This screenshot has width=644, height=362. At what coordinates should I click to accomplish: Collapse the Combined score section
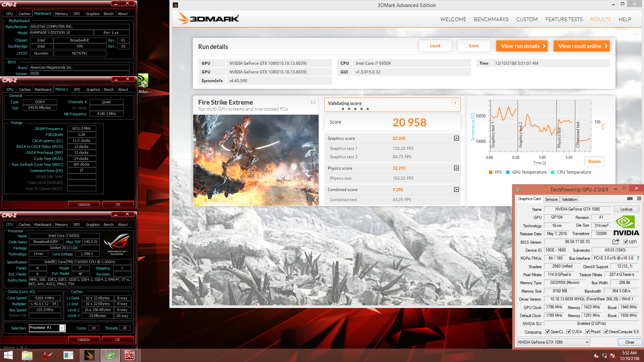(456, 189)
